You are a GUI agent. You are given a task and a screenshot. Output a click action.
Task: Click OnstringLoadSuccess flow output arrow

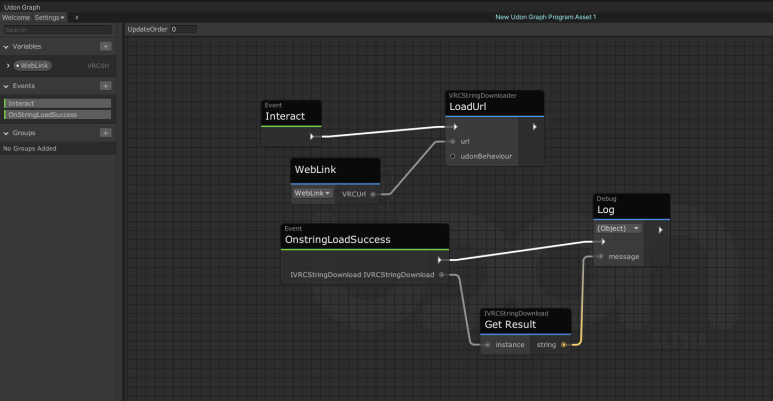pos(439,260)
